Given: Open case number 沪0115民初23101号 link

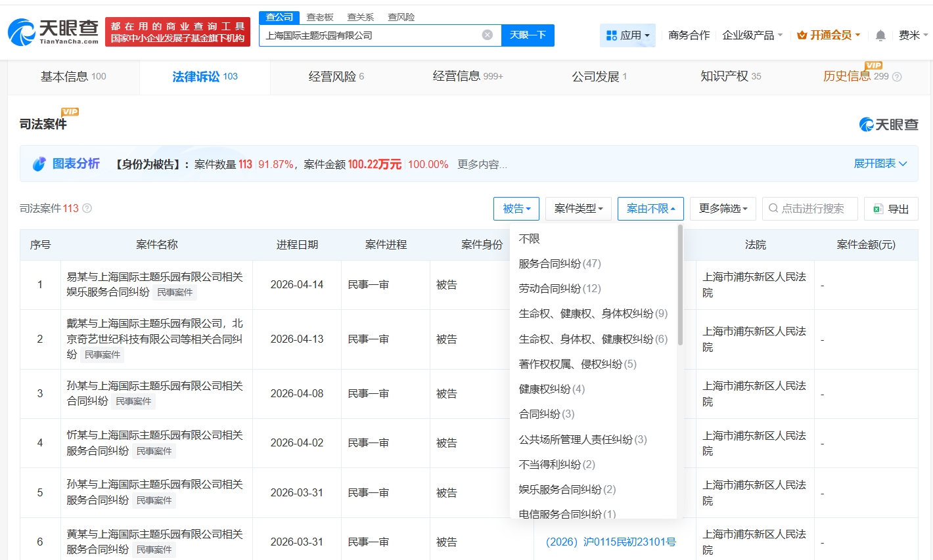Looking at the screenshot, I should click(x=610, y=542).
